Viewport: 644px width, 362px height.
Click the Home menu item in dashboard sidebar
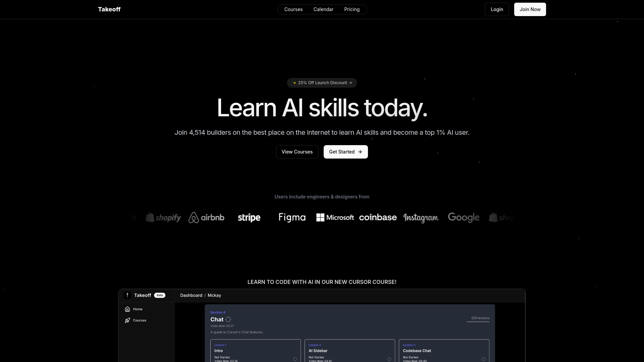coord(138,309)
